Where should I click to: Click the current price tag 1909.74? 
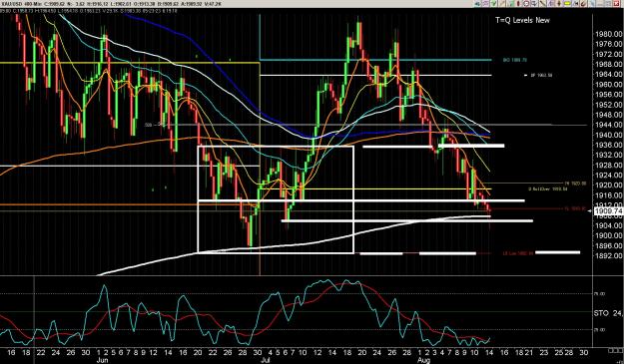608,211
